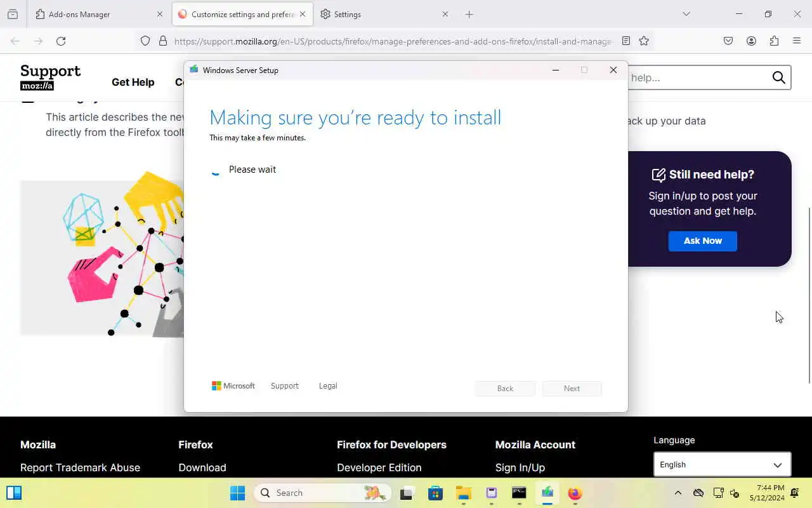This screenshot has width=812, height=508.
Task: Click the Report Trademark Abuse footer link
Action: 80,467
